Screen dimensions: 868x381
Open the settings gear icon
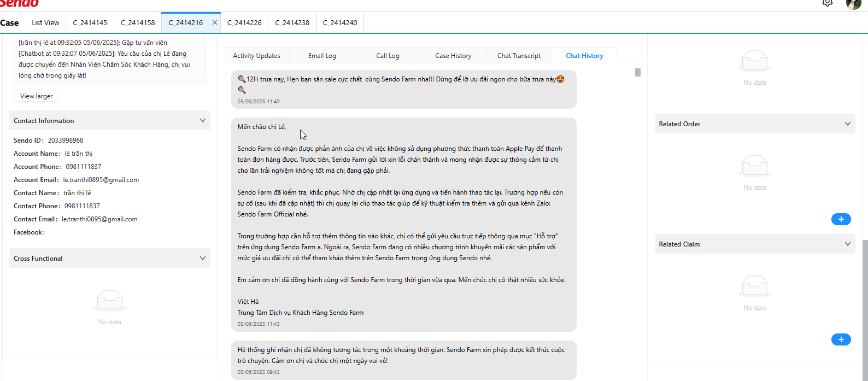828,3
